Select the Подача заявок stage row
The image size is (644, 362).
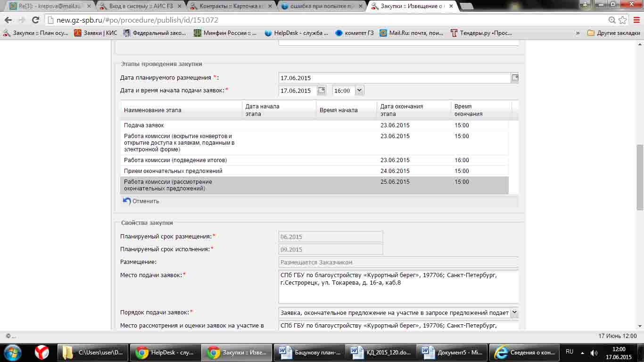pos(314,125)
